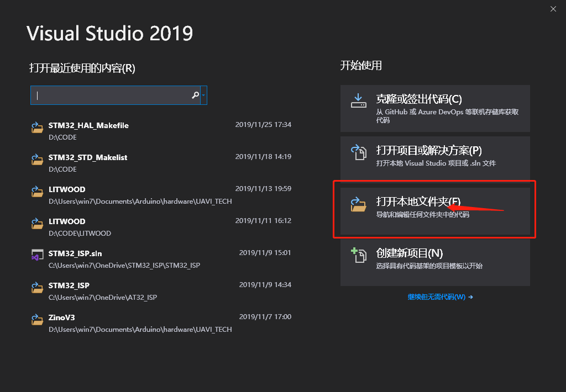This screenshot has height=392, width=566.
Task: Click folder icon of LITWOOD in D:\CODE\LITWOOD
Action: [37, 224]
